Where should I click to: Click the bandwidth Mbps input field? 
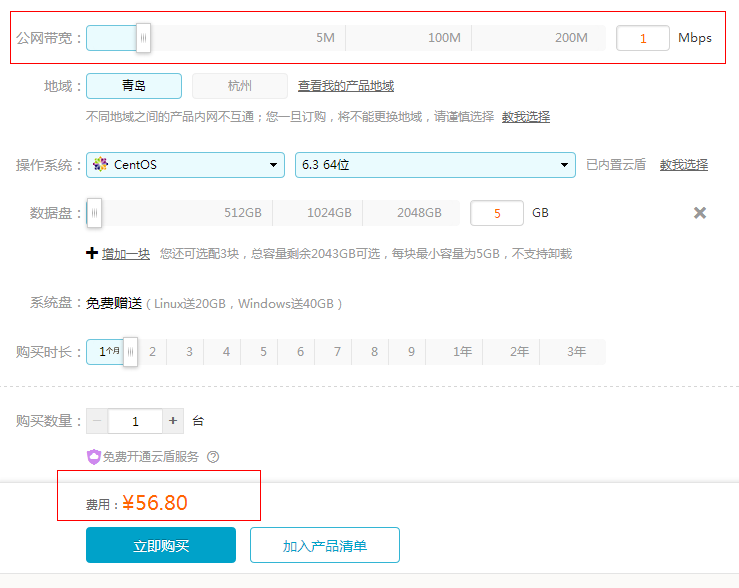pos(643,38)
